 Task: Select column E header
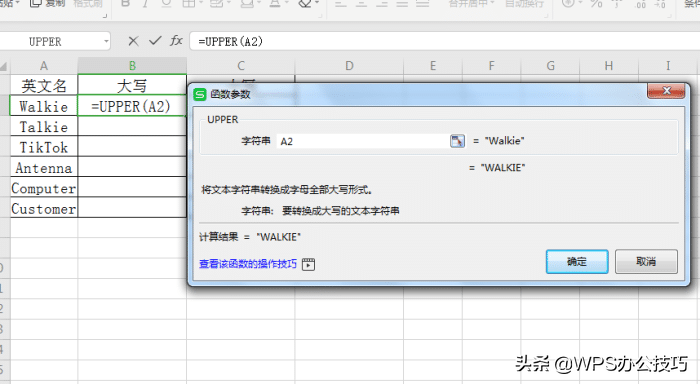(x=433, y=66)
